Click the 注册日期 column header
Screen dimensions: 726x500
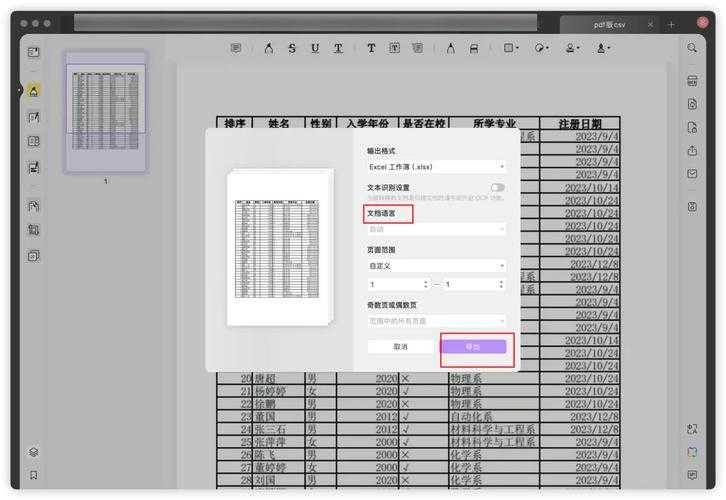click(x=580, y=123)
